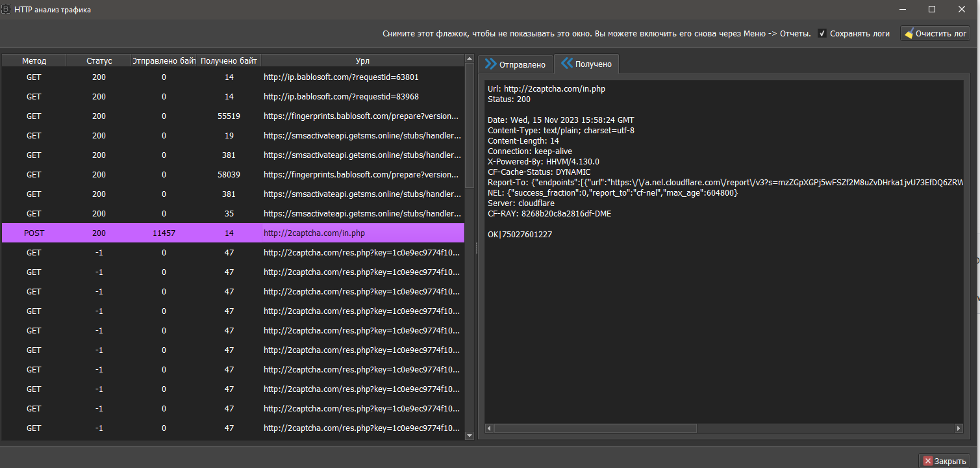980x468 pixels.
Task: Click the Статус column header
Action: 99,60
